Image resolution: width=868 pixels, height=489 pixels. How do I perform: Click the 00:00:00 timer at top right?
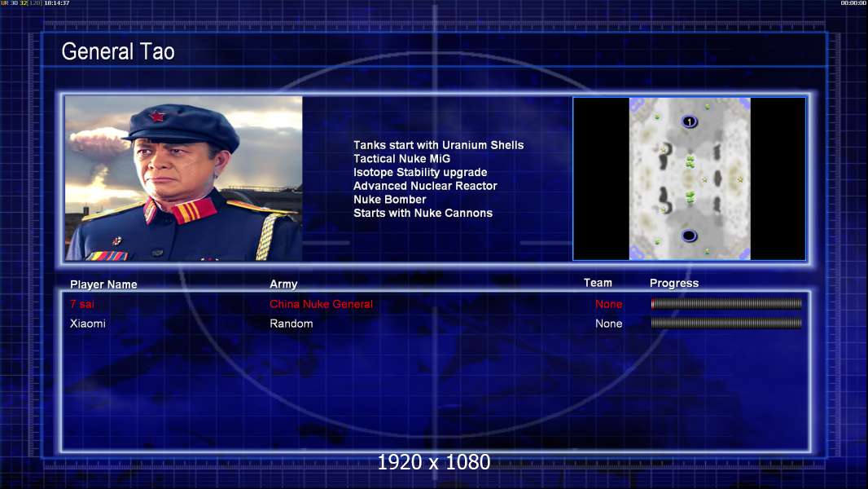(x=853, y=3)
